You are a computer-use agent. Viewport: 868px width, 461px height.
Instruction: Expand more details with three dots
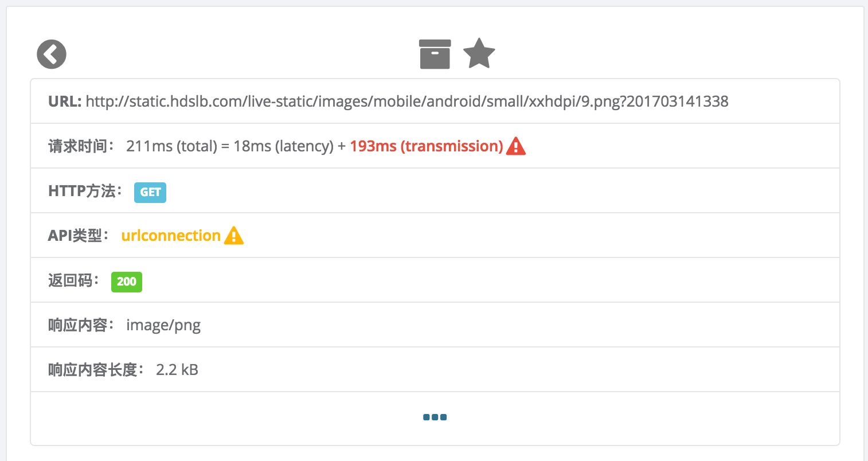click(x=435, y=417)
